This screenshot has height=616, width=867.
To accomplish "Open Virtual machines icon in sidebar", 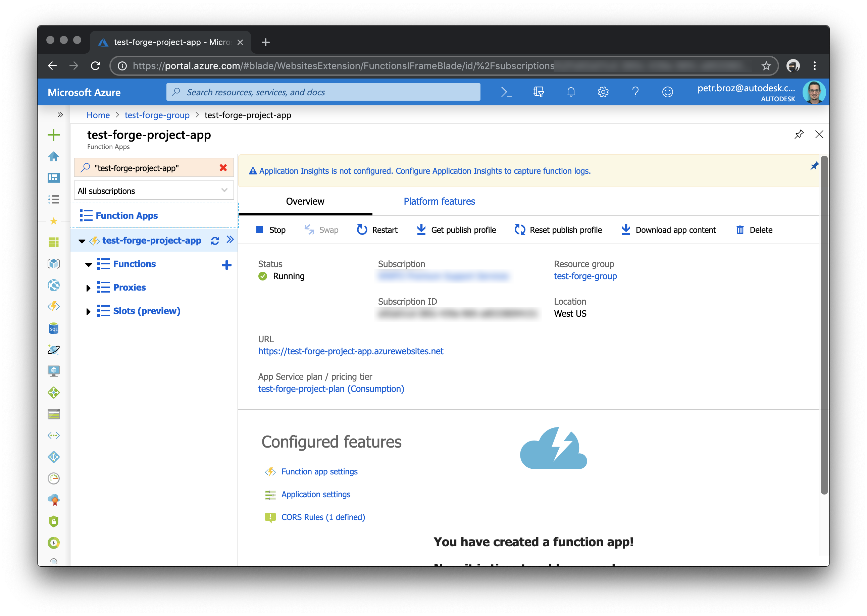I will pyautogui.click(x=53, y=371).
